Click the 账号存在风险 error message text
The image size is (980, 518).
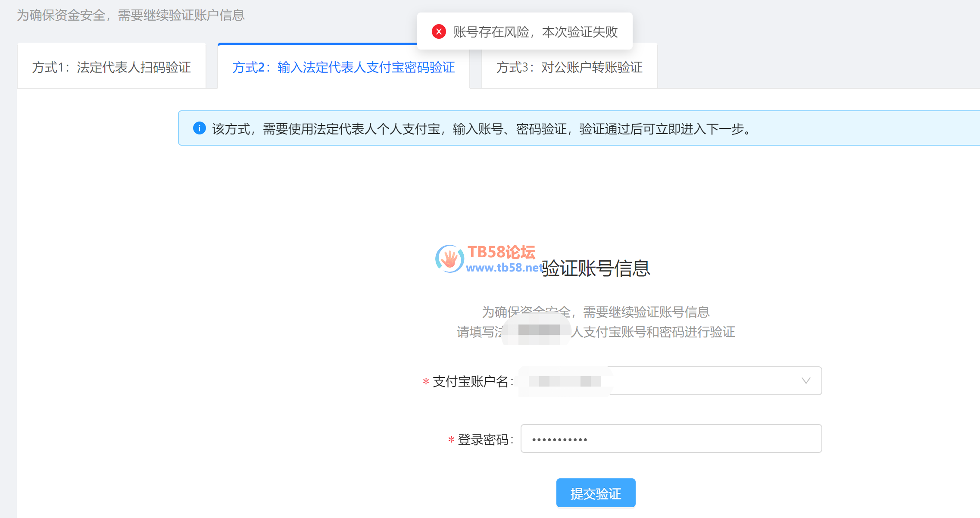point(535,32)
